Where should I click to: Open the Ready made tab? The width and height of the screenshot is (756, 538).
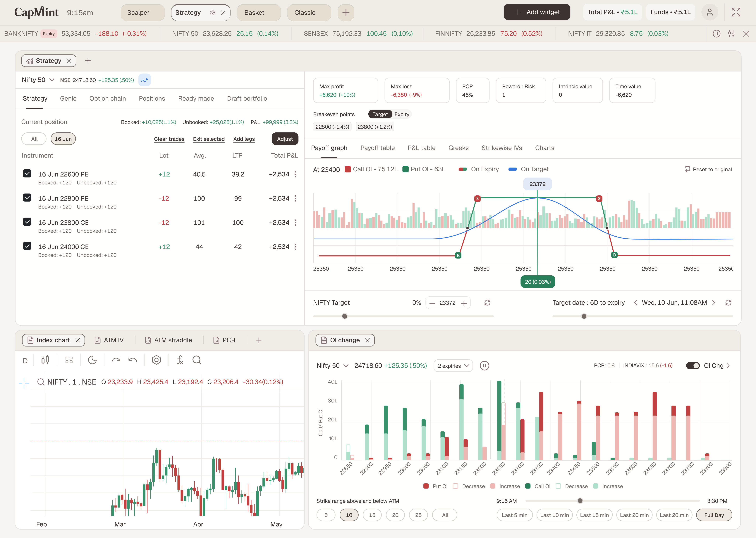tap(196, 98)
